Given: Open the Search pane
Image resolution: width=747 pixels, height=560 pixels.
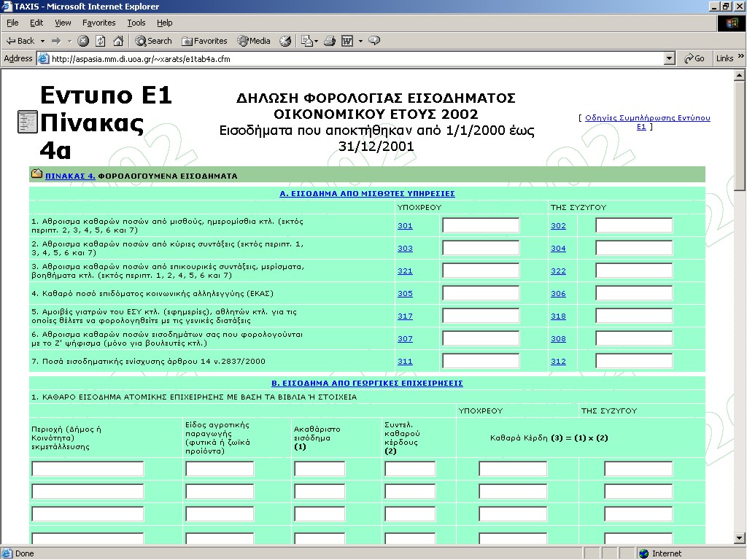Looking at the screenshot, I should click(153, 41).
